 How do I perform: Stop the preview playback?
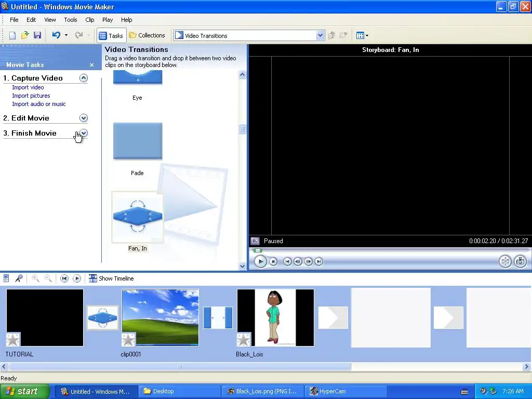pyautogui.click(x=273, y=262)
